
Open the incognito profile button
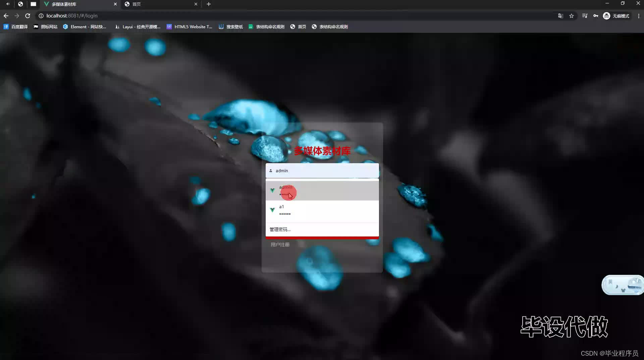[616, 16]
